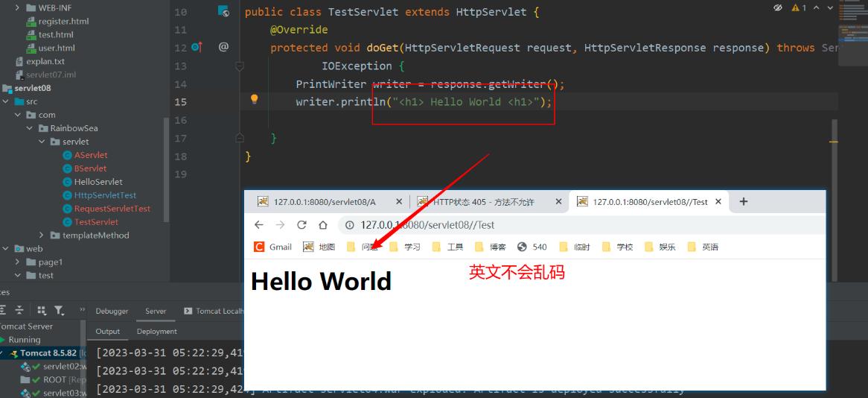Image resolution: width=868 pixels, height=398 pixels.
Task: Expand the WEB-INF folder
Action: [x=17, y=7]
